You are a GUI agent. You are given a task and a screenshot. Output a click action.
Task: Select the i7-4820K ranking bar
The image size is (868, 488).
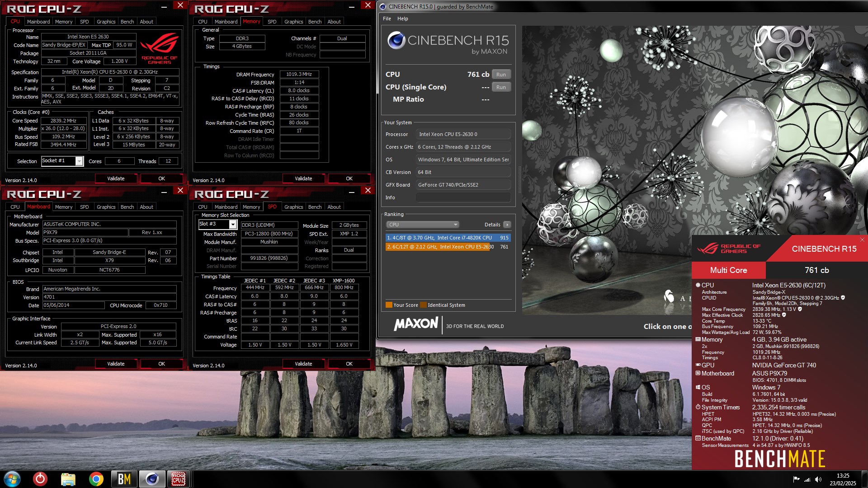coord(448,238)
